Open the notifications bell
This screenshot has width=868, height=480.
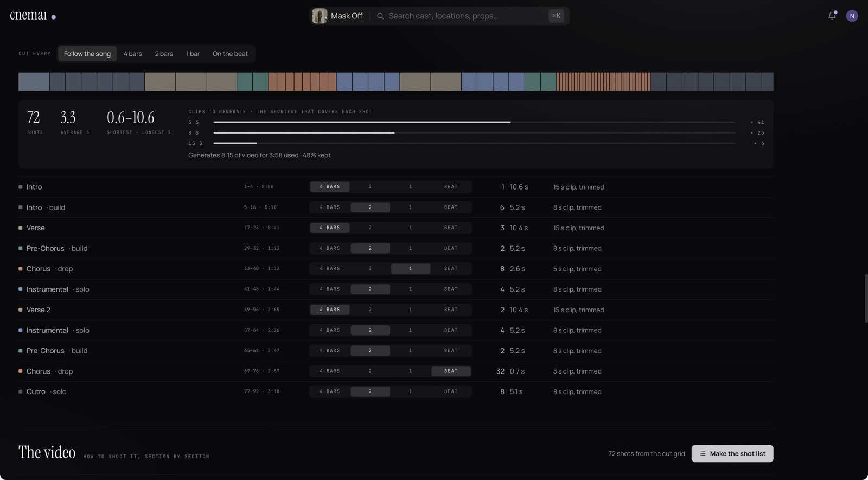tap(832, 16)
